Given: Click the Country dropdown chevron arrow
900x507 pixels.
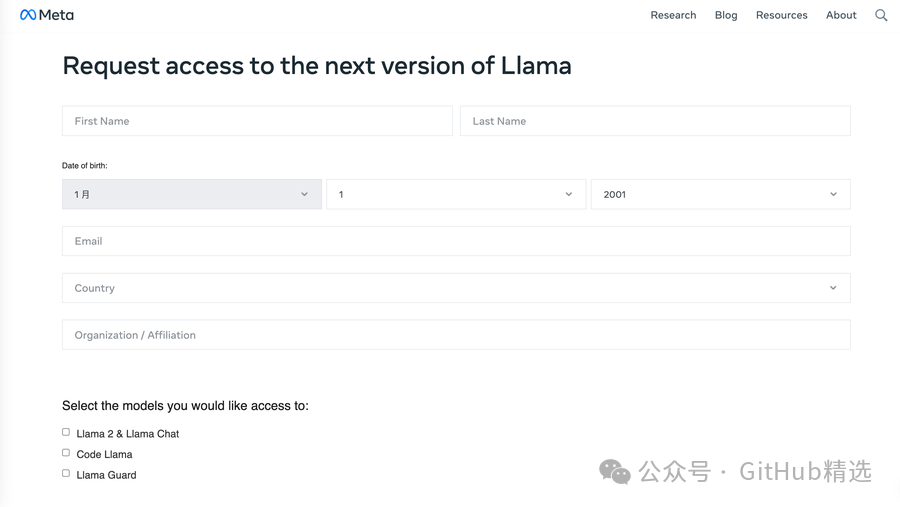Looking at the screenshot, I should click(x=833, y=288).
